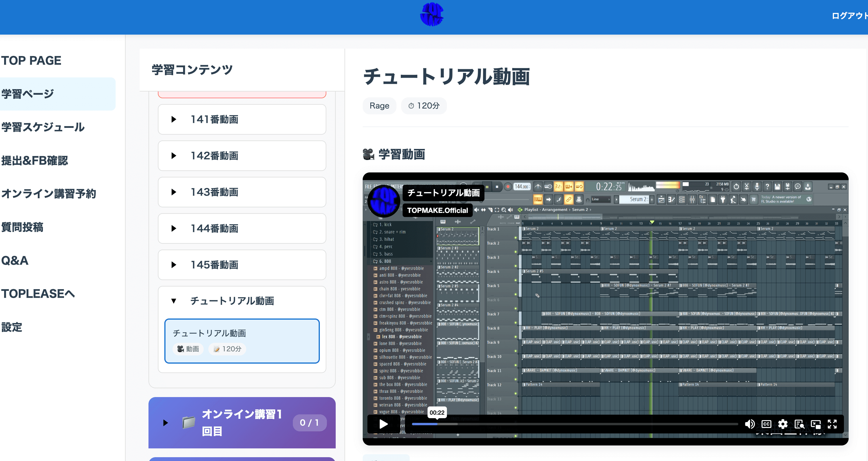Screen dimensions: 868x461
Task: Click the plugin picker plug icon
Action: [x=723, y=199]
